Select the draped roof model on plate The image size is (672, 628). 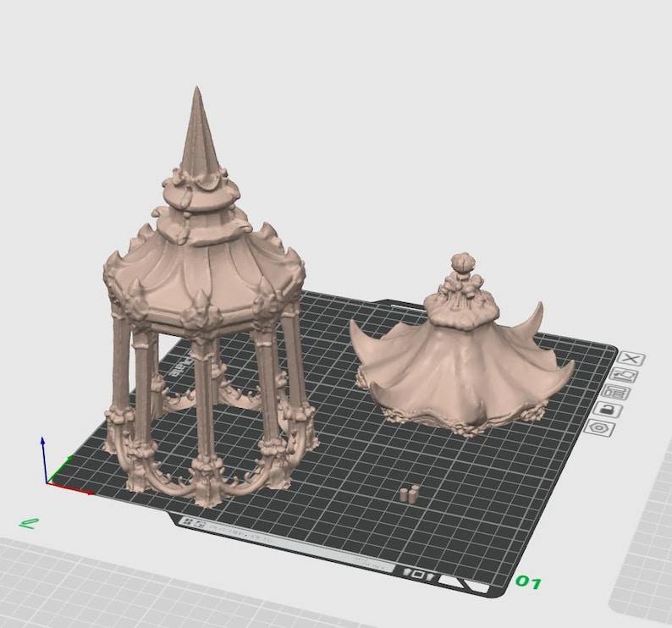(461, 365)
